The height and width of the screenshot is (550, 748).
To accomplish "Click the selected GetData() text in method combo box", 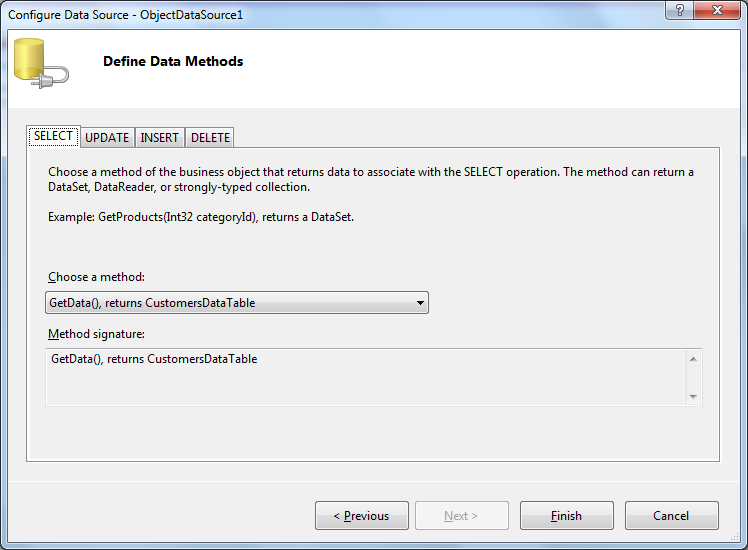I will (152, 303).
